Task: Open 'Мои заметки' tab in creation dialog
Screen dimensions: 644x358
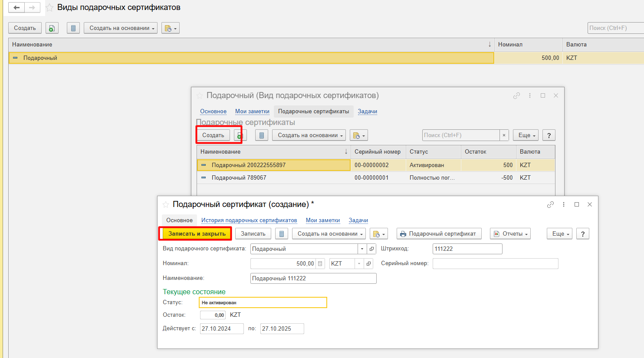Action: pos(323,220)
